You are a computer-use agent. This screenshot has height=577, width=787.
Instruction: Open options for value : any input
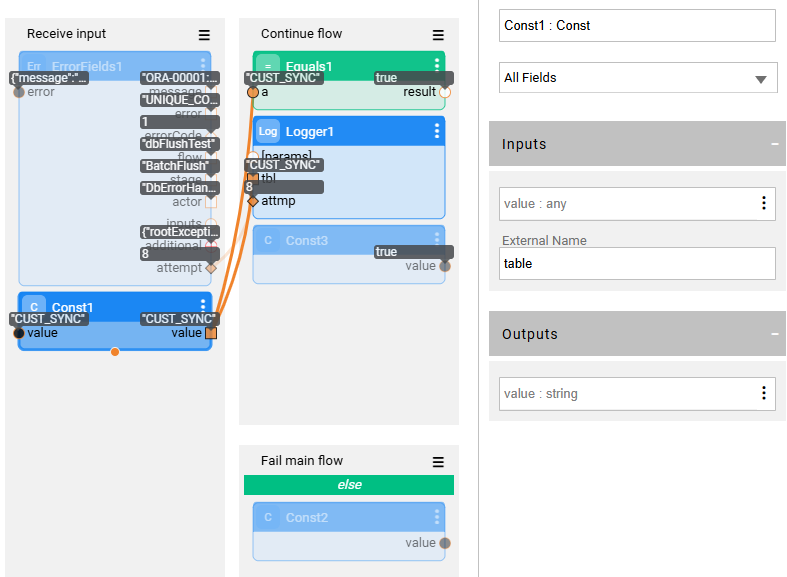763,204
